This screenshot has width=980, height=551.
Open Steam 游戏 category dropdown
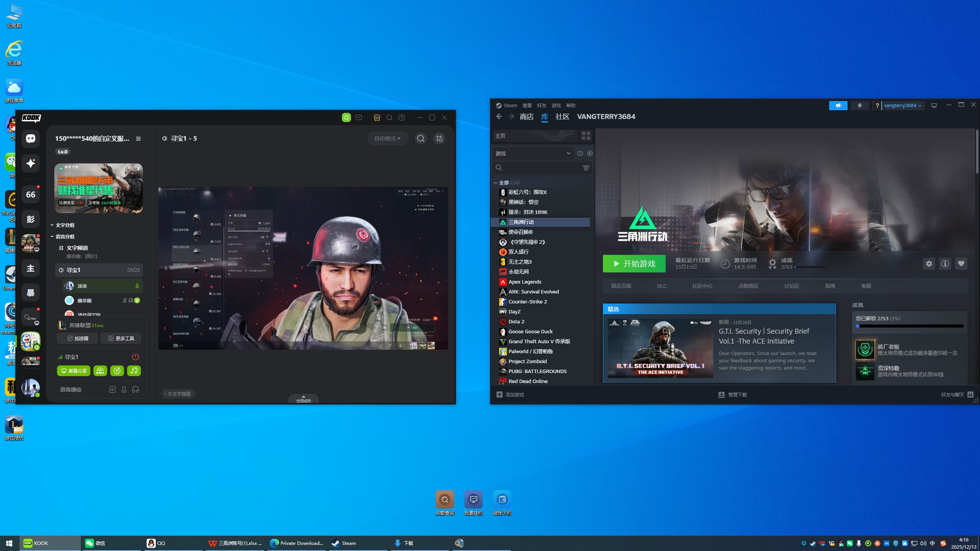coord(532,153)
